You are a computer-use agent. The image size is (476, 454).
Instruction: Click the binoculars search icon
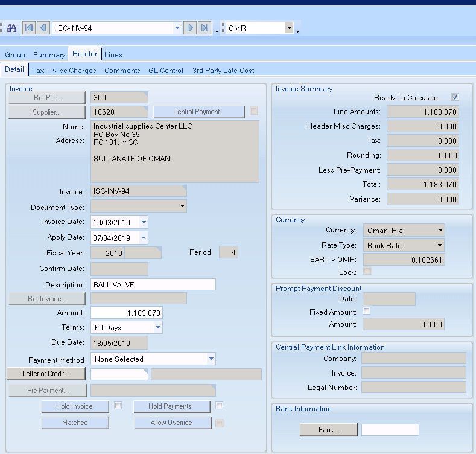(x=11, y=28)
